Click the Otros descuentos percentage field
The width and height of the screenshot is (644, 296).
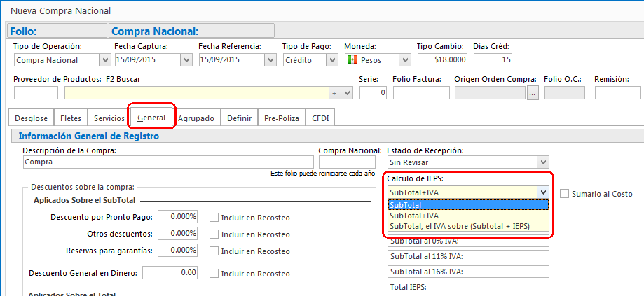177,234
